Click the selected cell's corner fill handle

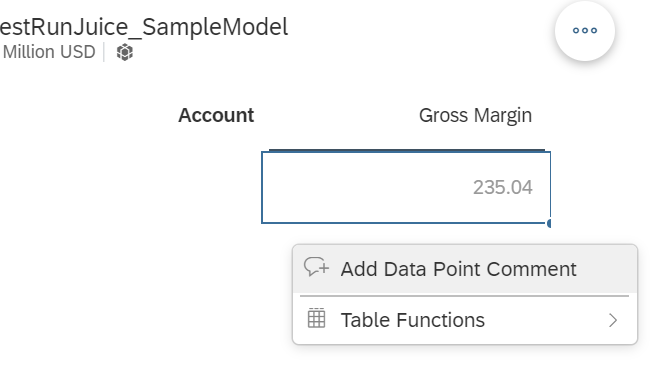tap(549, 223)
